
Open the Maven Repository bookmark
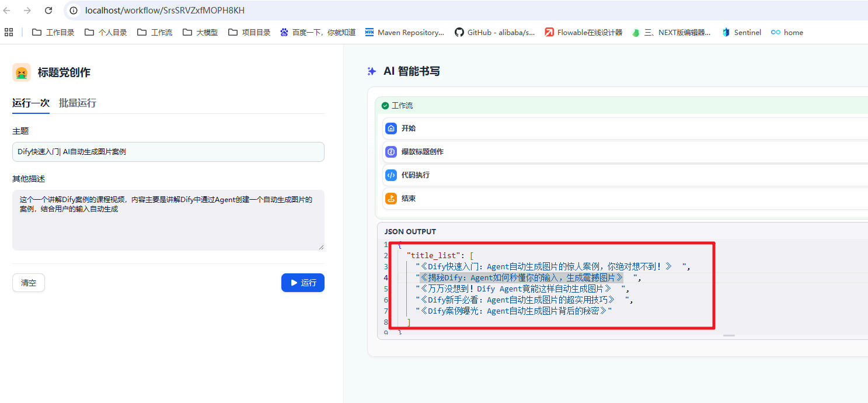point(405,32)
